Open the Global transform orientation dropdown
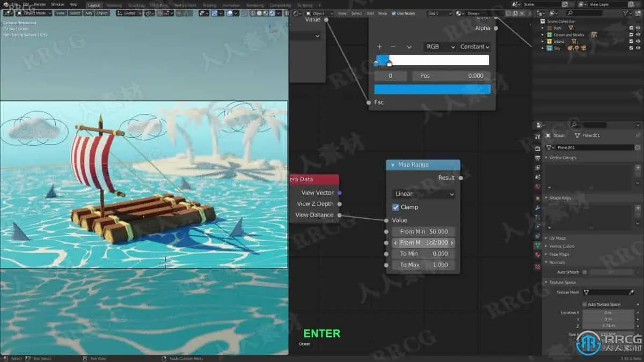Image resolution: width=644 pixels, height=362 pixels. pyautogui.click(x=129, y=13)
